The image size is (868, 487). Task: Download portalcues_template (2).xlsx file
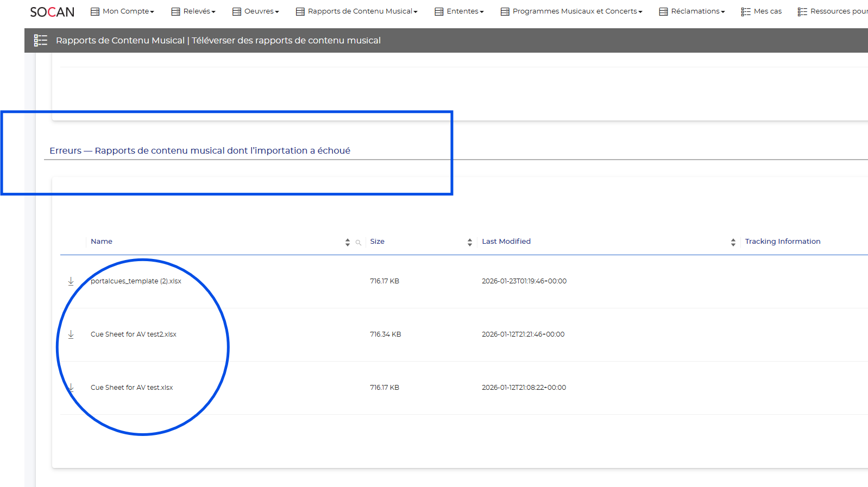(71, 281)
